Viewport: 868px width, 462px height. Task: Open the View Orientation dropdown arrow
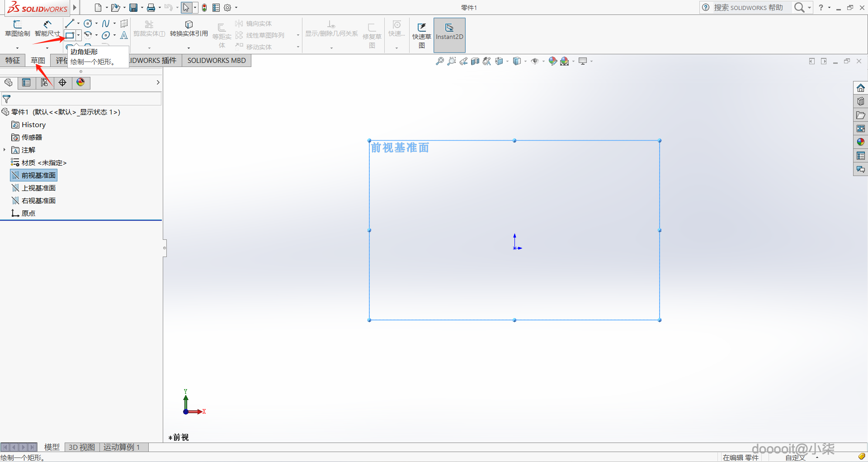pyautogui.click(x=507, y=61)
